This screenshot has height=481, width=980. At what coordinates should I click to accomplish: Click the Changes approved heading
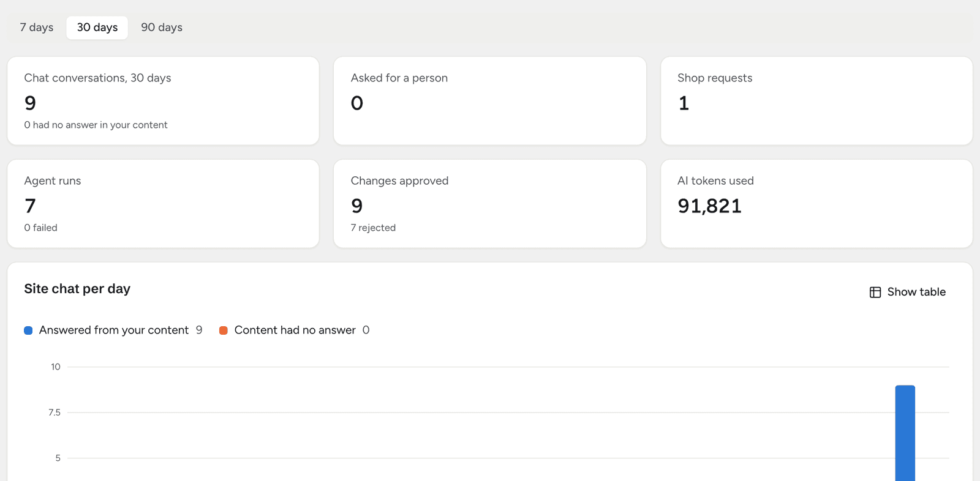click(x=399, y=181)
